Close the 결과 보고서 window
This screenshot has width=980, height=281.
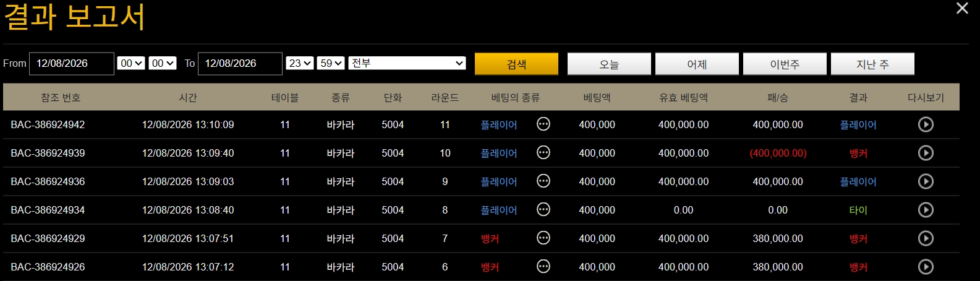962,8
